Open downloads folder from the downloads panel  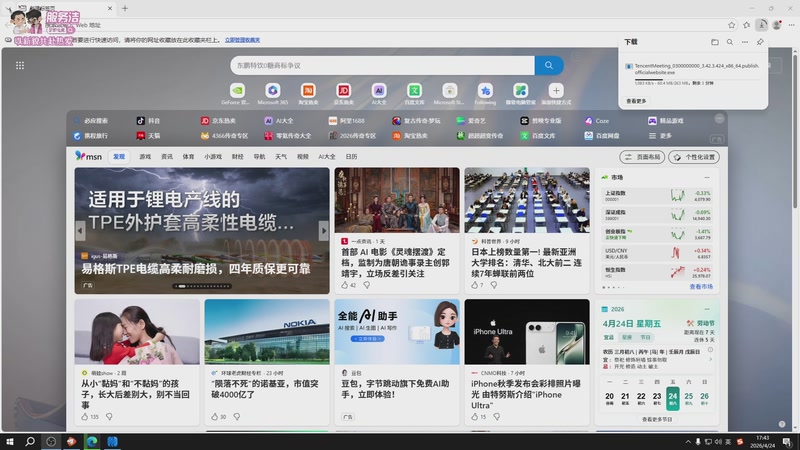click(715, 42)
